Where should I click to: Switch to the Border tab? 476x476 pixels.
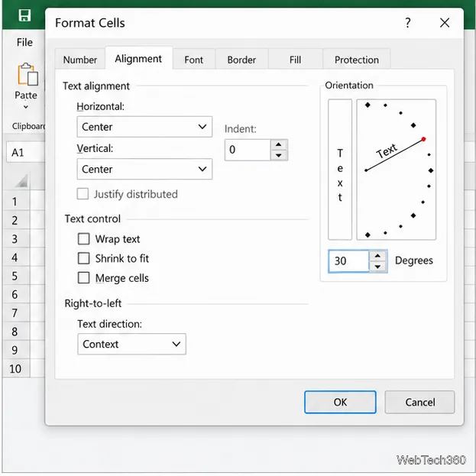(x=241, y=60)
